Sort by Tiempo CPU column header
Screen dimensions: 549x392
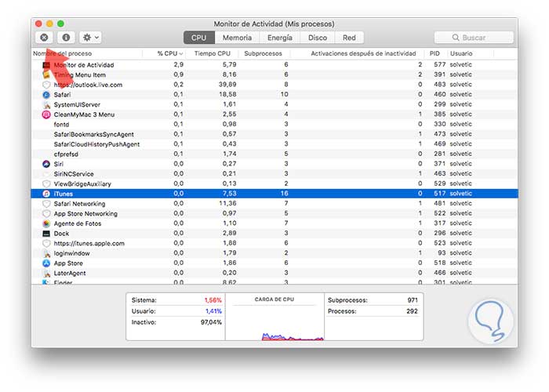coord(213,53)
